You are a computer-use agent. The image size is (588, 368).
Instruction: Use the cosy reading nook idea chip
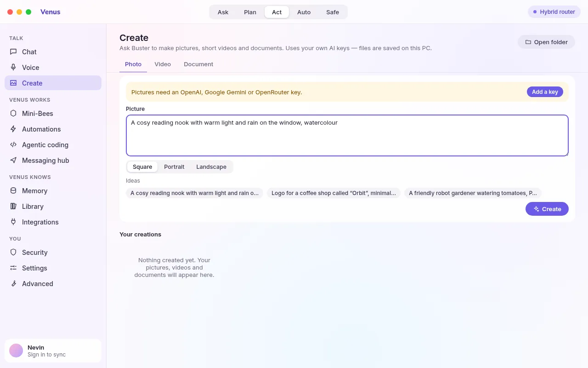(x=194, y=193)
